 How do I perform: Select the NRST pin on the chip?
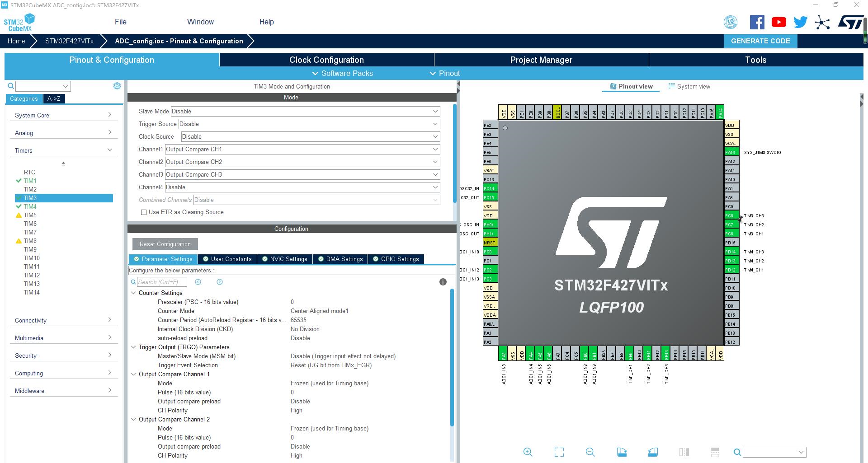490,243
